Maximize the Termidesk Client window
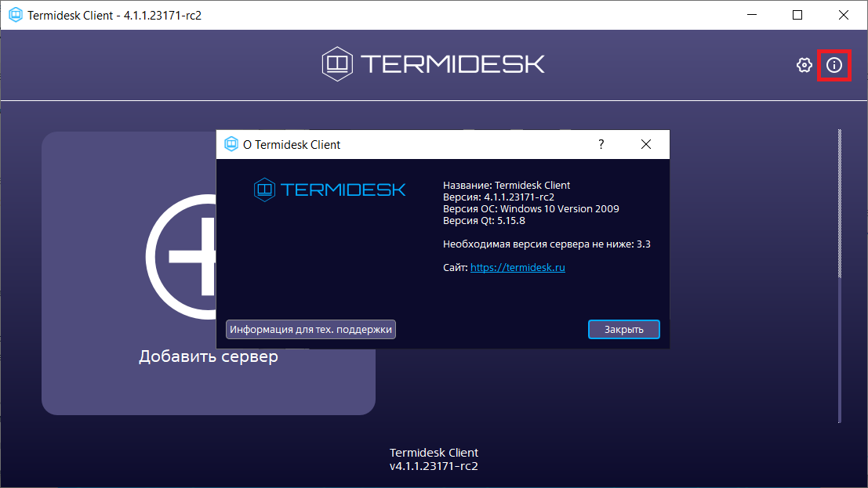868x488 pixels. point(797,15)
